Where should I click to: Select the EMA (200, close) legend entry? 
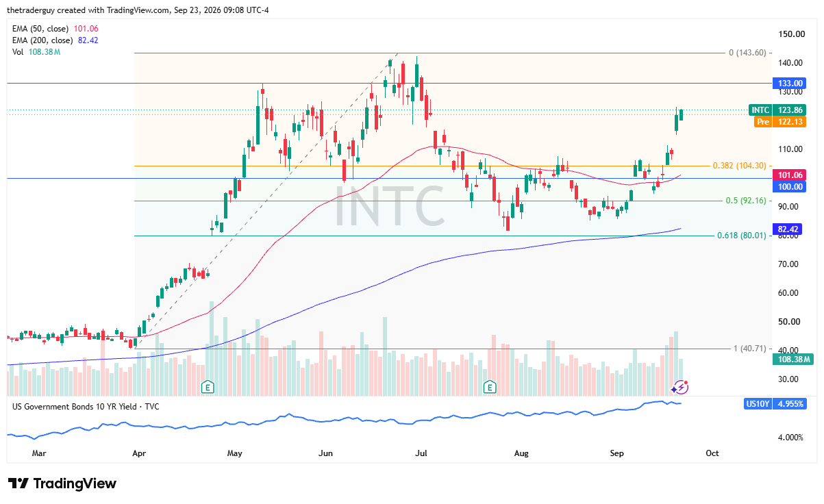coord(55,40)
